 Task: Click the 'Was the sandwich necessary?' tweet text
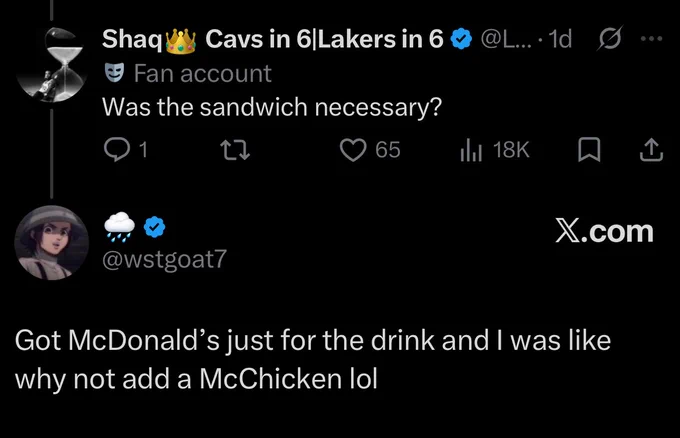[x=272, y=107]
